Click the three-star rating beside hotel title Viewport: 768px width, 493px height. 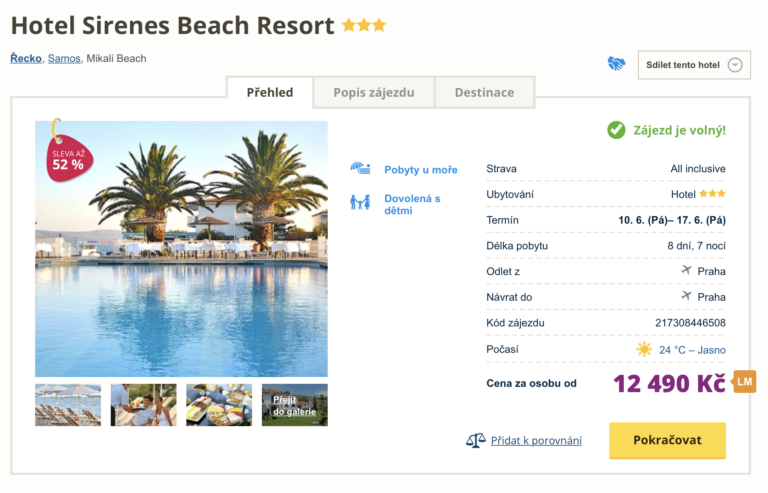pos(364,25)
